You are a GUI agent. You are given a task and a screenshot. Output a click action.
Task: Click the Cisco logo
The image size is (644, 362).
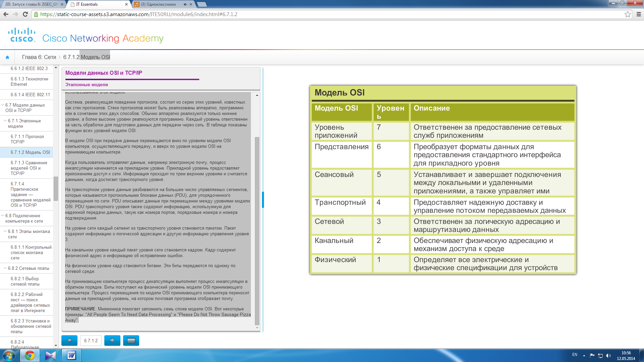(22, 35)
